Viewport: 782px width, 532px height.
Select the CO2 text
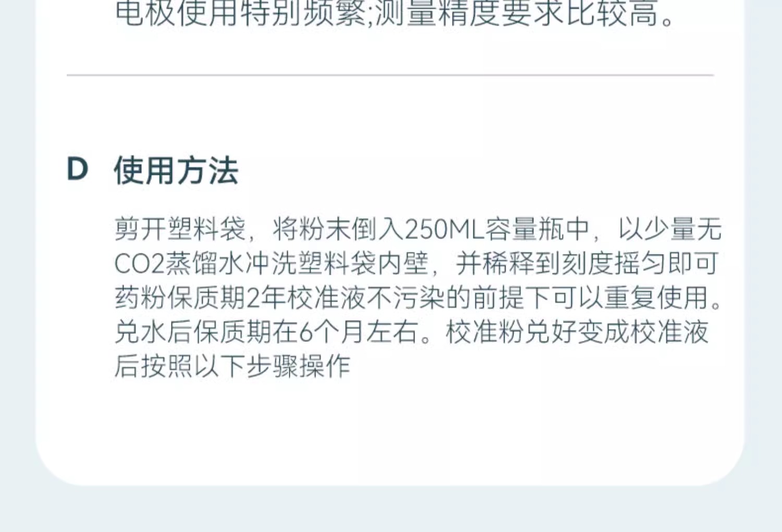tap(139, 263)
